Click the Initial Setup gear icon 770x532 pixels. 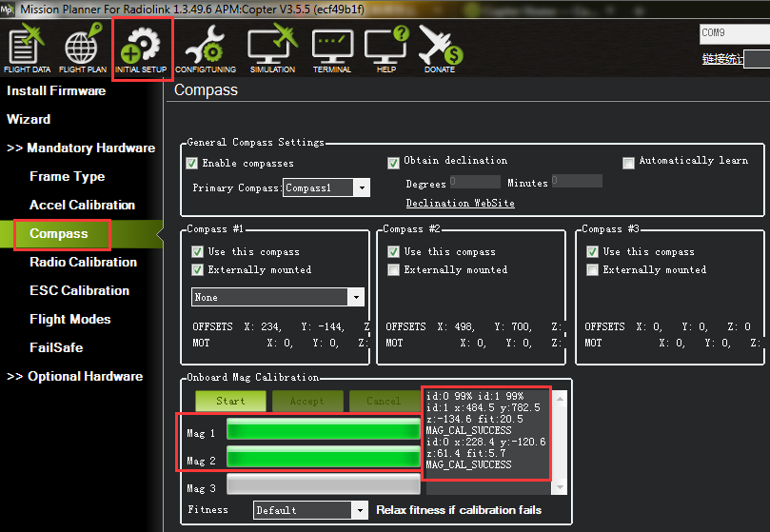pos(142,48)
